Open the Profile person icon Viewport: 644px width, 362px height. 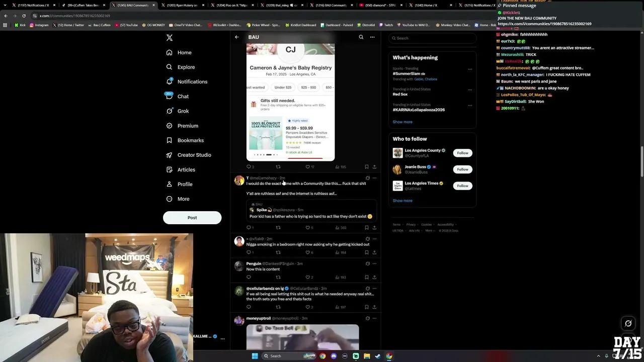click(x=170, y=184)
